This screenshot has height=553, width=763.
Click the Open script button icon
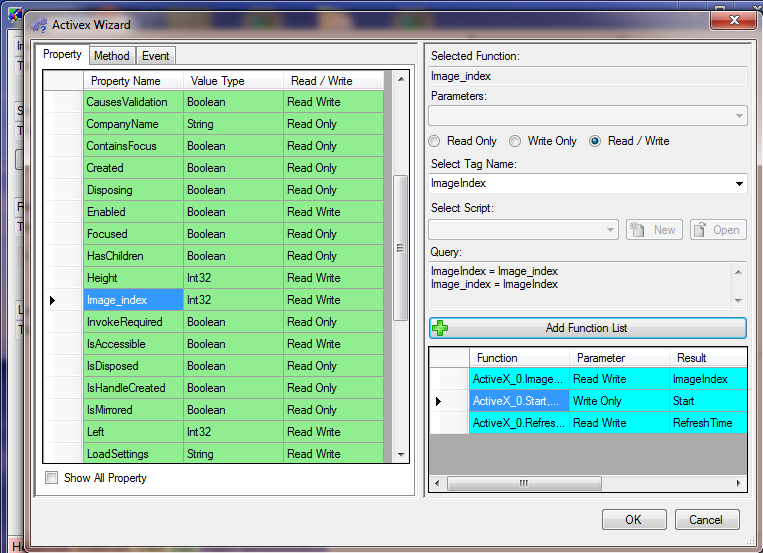(699, 229)
